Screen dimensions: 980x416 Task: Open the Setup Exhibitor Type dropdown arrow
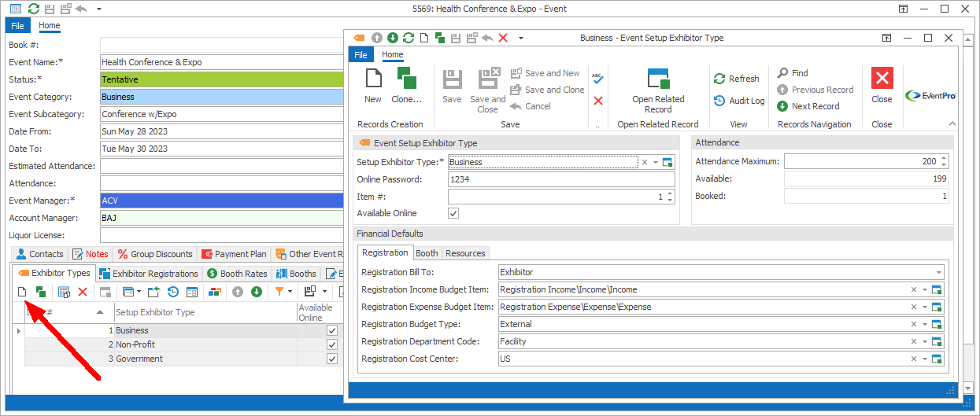coord(655,162)
